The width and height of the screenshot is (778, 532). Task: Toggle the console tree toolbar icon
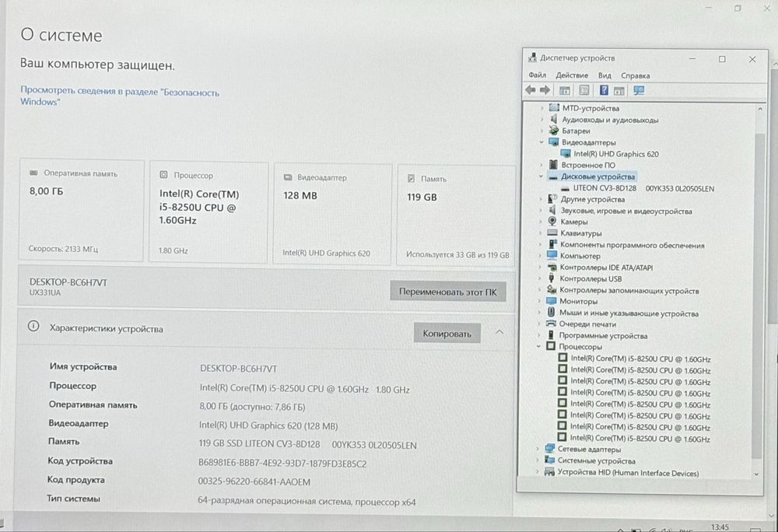[564, 90]
